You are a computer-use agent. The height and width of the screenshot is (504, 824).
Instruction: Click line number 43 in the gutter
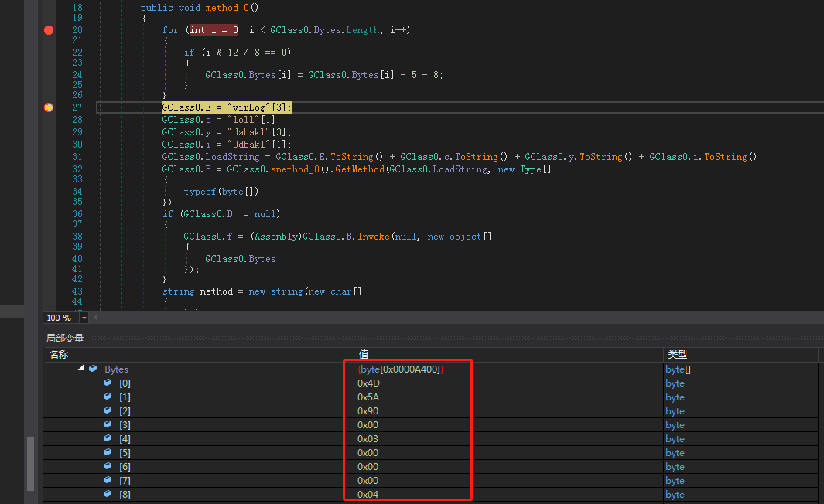pyautogui.click(x=77, y=291)
